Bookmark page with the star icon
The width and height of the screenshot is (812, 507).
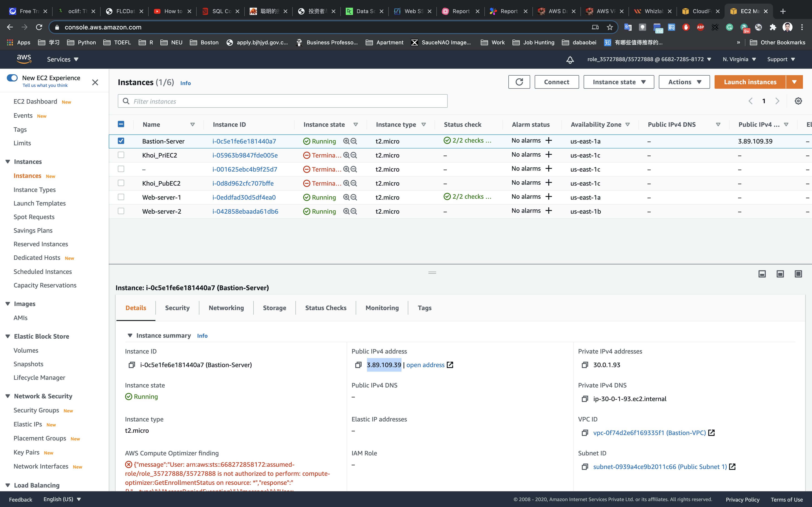click(x=610, y=27)
